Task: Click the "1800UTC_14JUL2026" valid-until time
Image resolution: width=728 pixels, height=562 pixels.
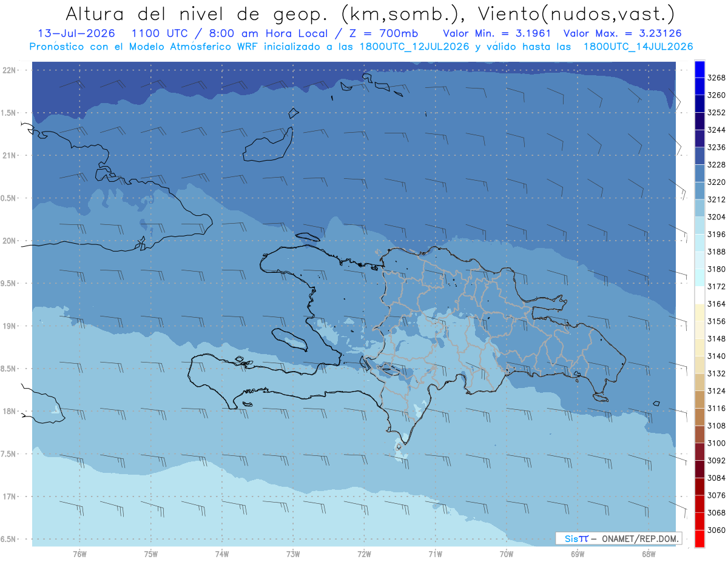Action: click(638, 47)
